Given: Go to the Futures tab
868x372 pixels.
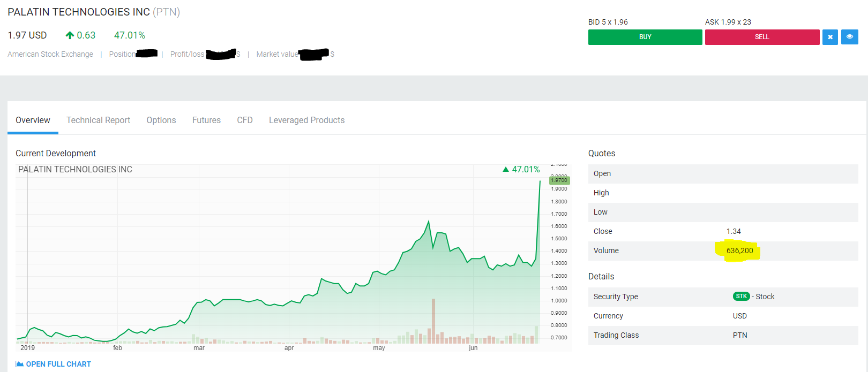Looking at the screenshot, I should click(x=206, y=120).
